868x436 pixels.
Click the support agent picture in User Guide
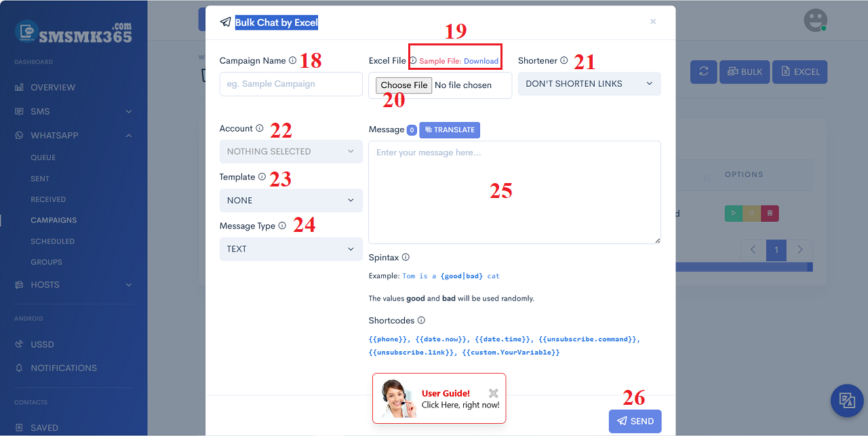397,397
